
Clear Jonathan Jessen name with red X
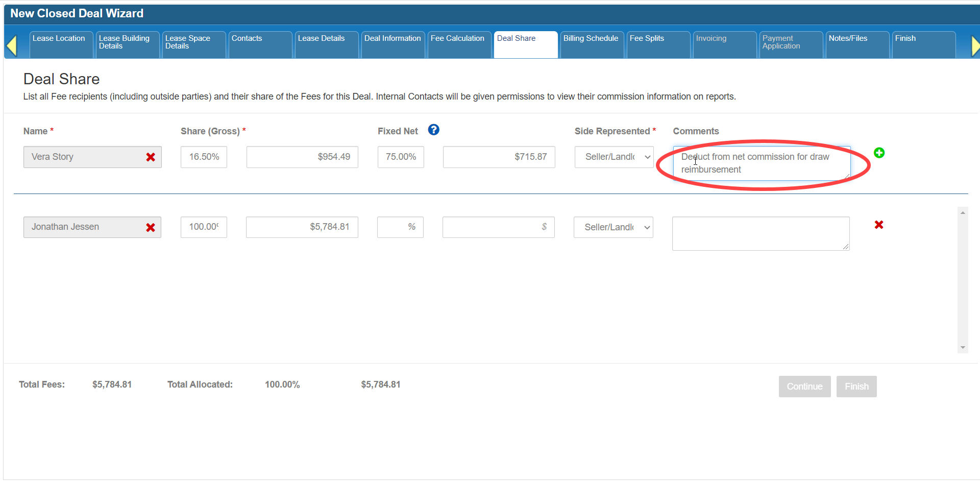click(x=151, y=228)
